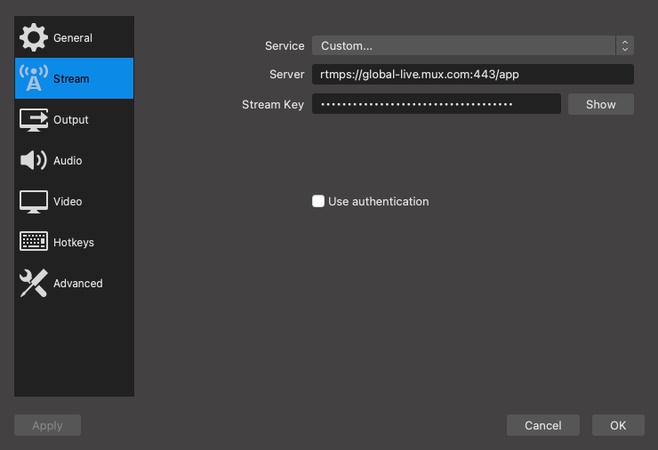
Task: Select the Output text label in sidebar
Action: pyautogui.click(x=71, y=120)
